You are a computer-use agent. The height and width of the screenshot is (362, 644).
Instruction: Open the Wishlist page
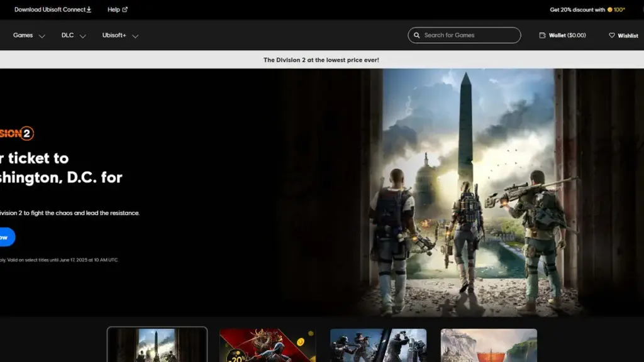(x=623, y=36)
